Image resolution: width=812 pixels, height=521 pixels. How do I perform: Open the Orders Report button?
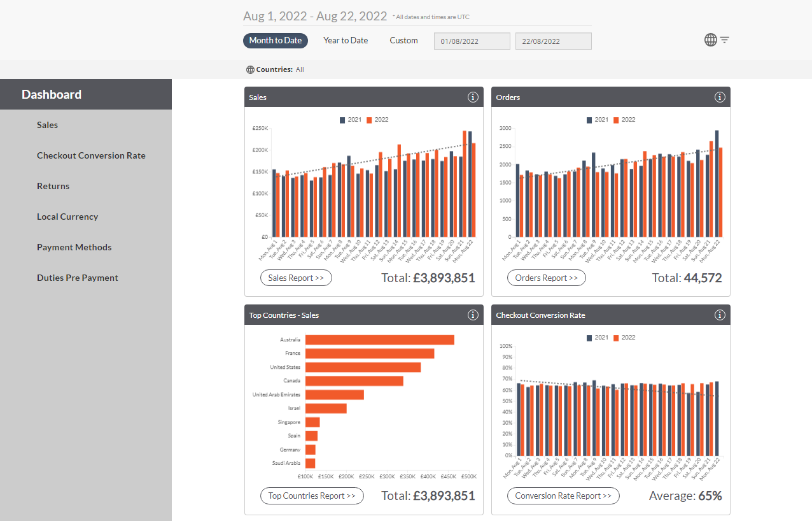point(547,278)
